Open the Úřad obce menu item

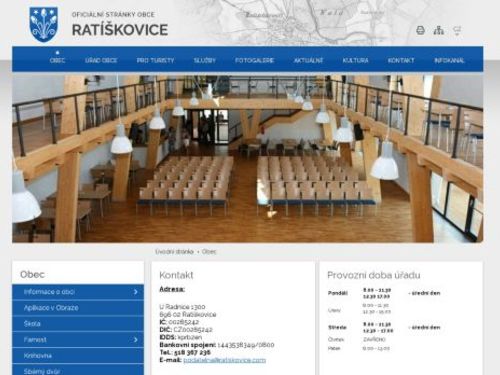pos(101,60)
